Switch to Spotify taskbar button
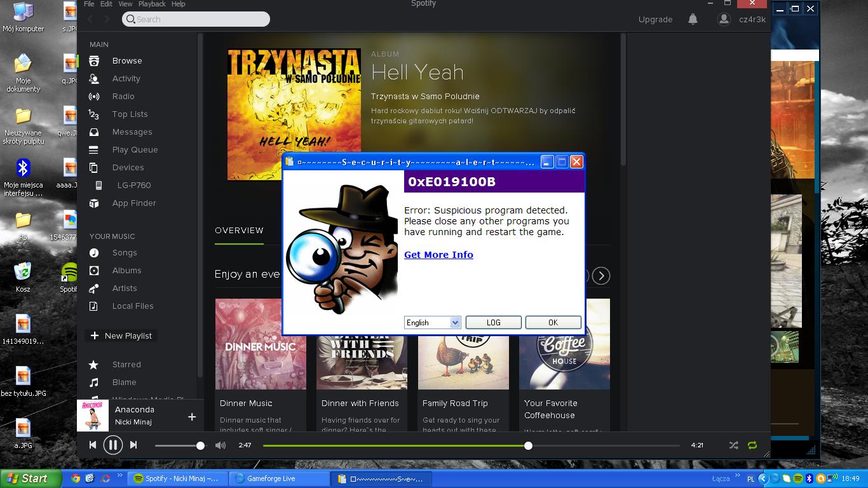 coord(179,478)
